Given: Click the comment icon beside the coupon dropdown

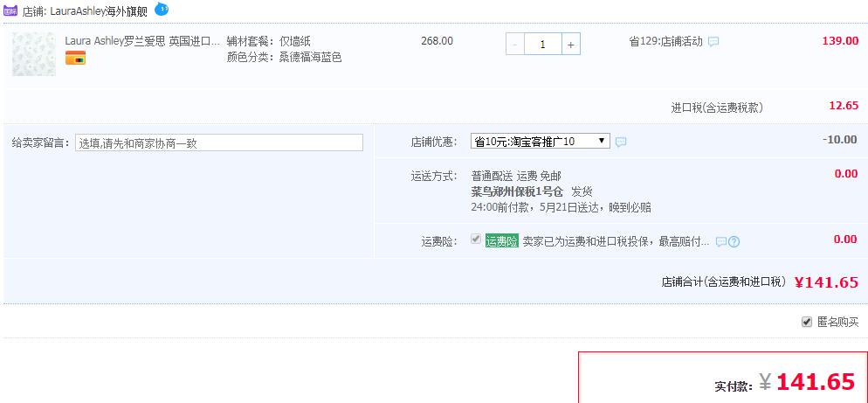Looking at the screenshot, I should click(x=621, y=142).
